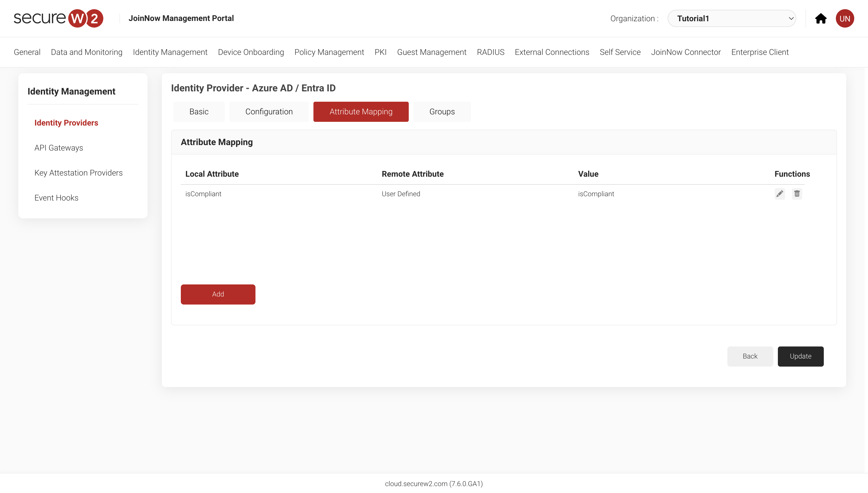The width and height of the screenshot is (868, 493).
Task: Delete the isCompliant attribute mapping
Action: (797, 194)
